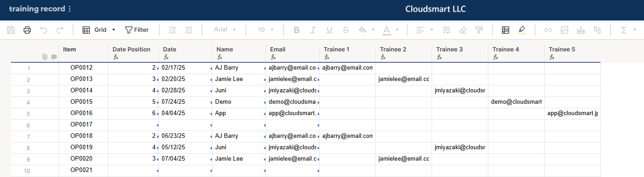This screenshot has height=177, width=644.
Task: Outdent the selected row
Action: click(x=172, y=30)
